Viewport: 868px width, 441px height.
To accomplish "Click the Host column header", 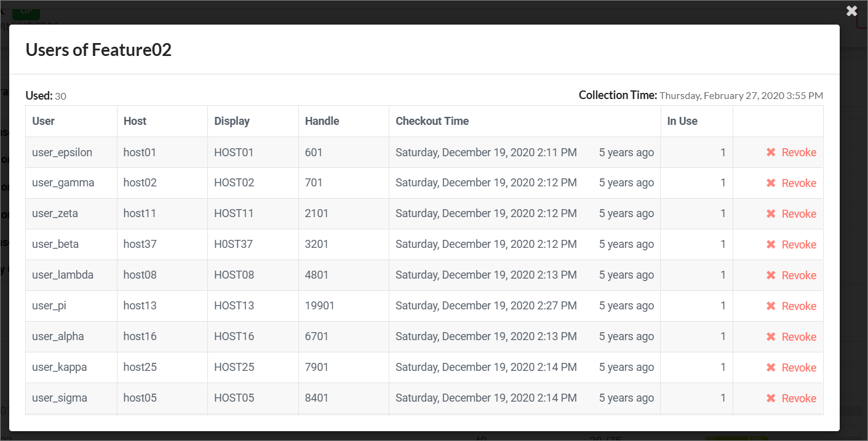I will click(x=162, y=121).
